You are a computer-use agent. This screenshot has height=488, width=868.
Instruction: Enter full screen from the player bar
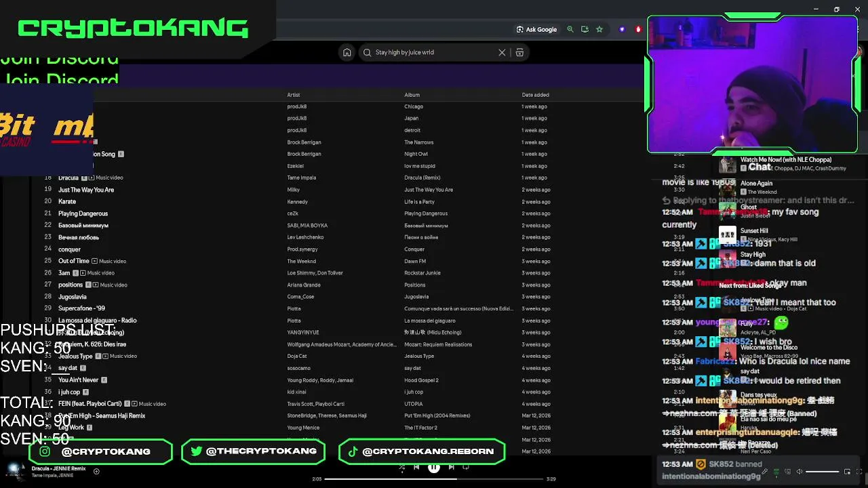(859, 472)
